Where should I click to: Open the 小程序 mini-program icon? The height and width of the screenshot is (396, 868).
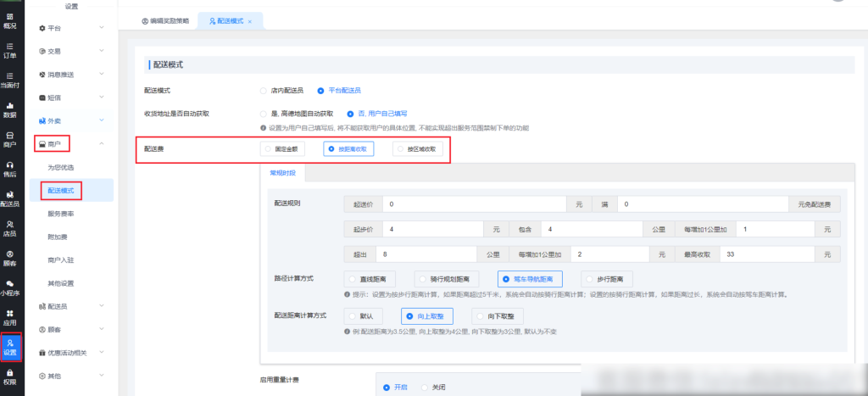(10, 287)
